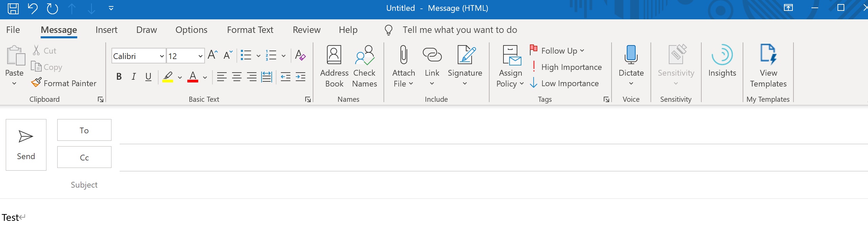Open the File tab
868x230 pixels.
pos(13,30)
